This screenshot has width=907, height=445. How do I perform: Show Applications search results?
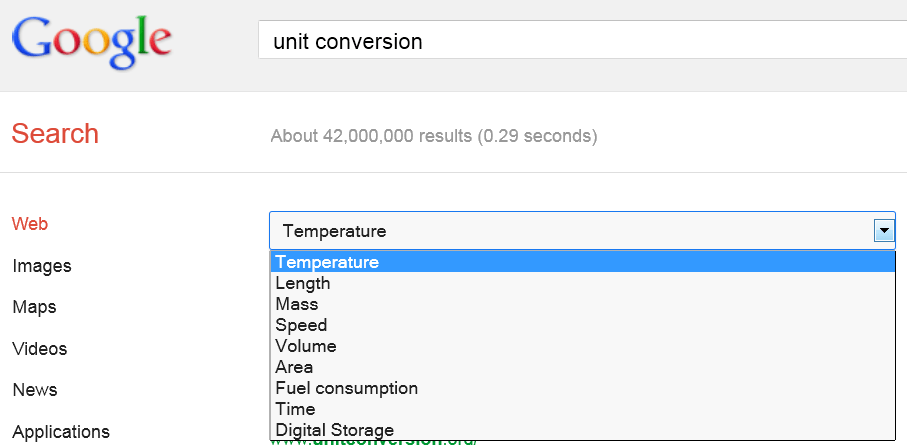61,432
